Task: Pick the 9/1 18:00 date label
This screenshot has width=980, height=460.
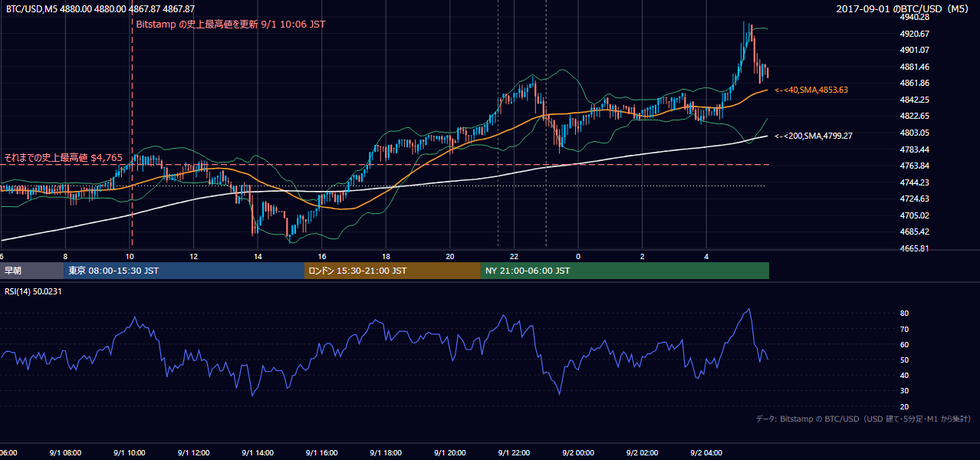Action: [386, 453]
